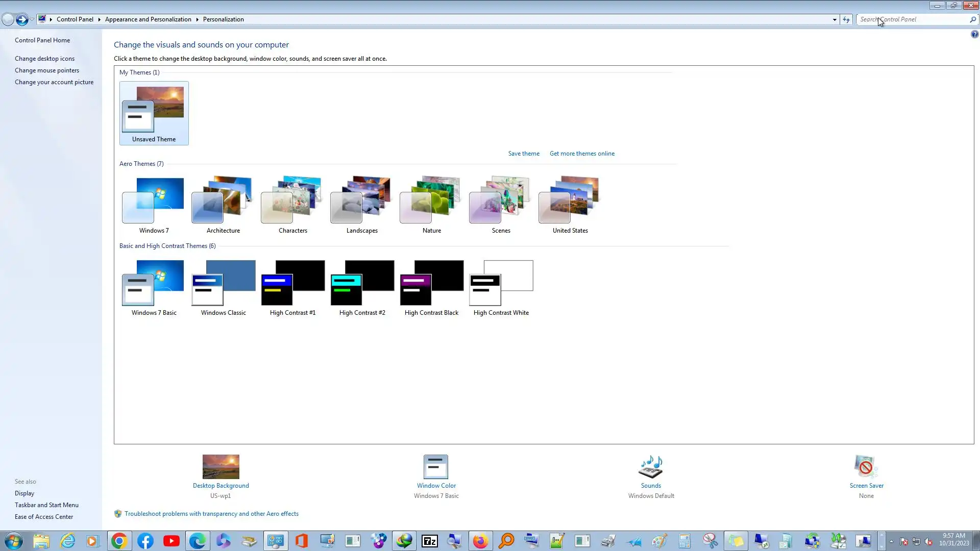Viewport: 980px width, 551px height.
Task: Open the Window Color settings icon
Action: click(x=436, y=466)
